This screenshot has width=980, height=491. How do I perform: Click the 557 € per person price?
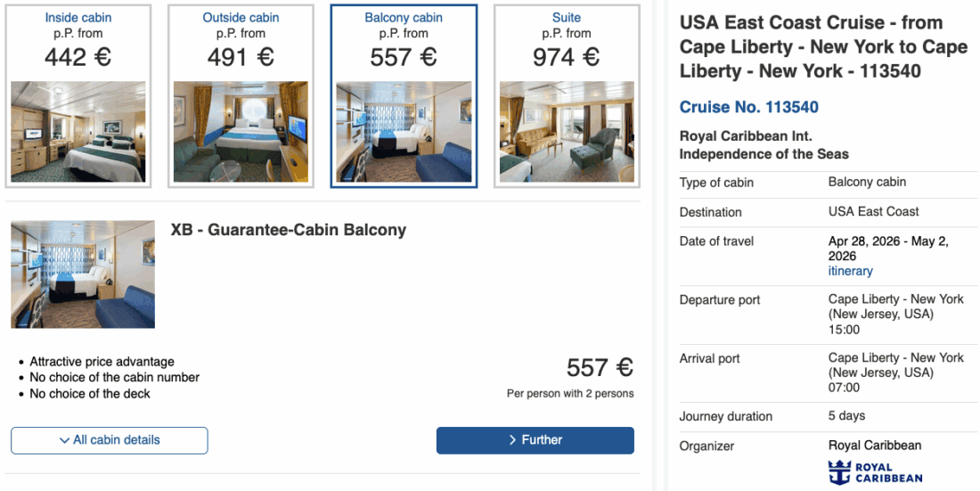pos(600,367)
